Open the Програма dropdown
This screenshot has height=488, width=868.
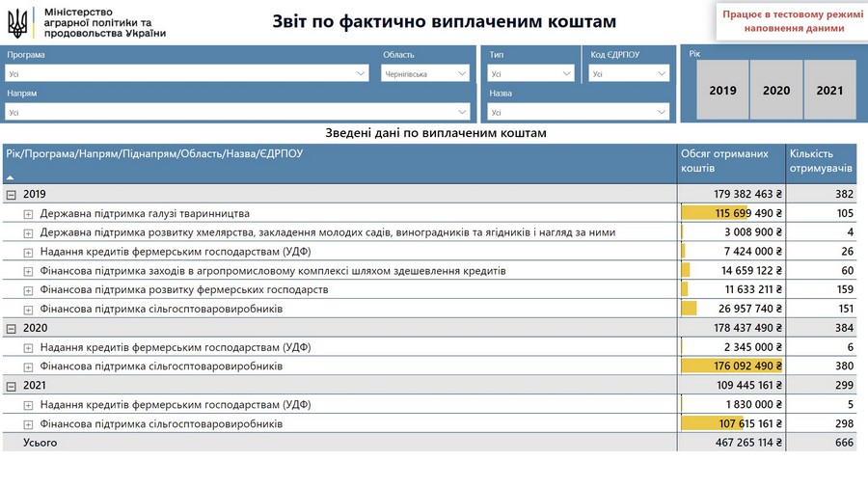pyautogui.click(x=187, y=73)
